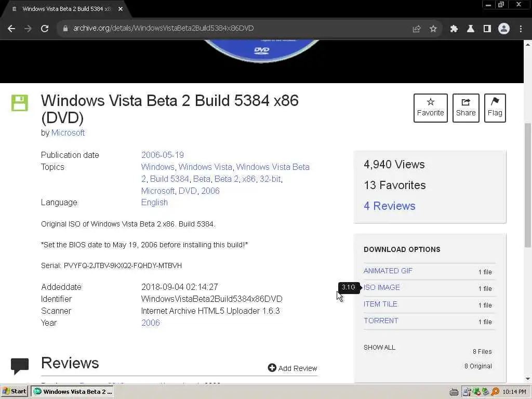Click the Reviews speech bubble icon

point(20,366)
